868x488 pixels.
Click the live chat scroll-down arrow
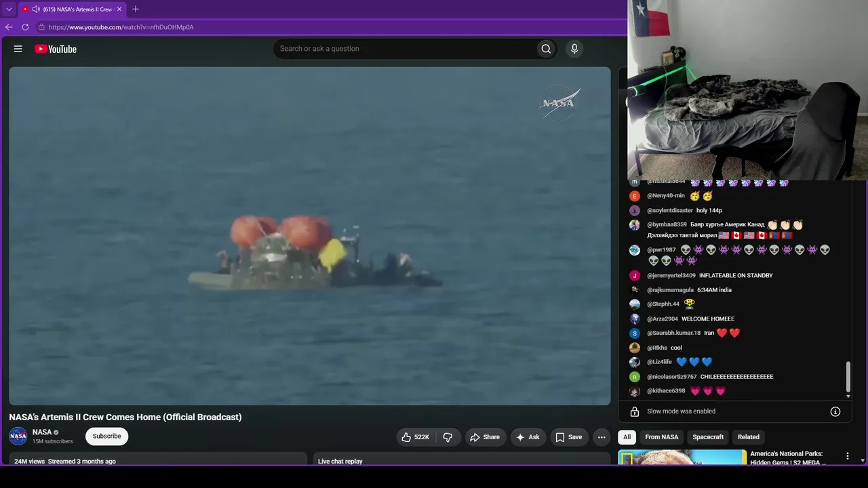848,396
